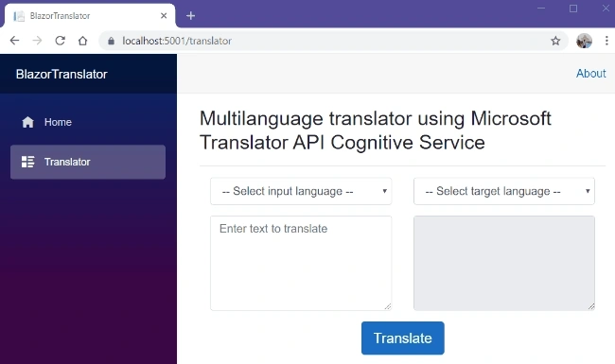Open Chrome three-dot menu
Screen dimensions: 615x364
point(606,41)
